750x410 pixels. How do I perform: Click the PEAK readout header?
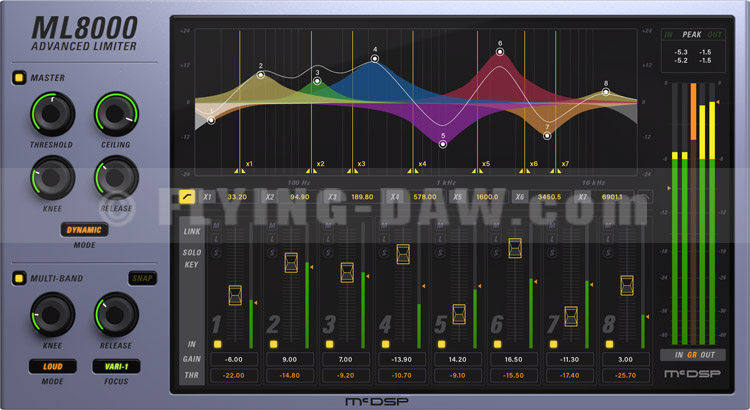(692, 34)
